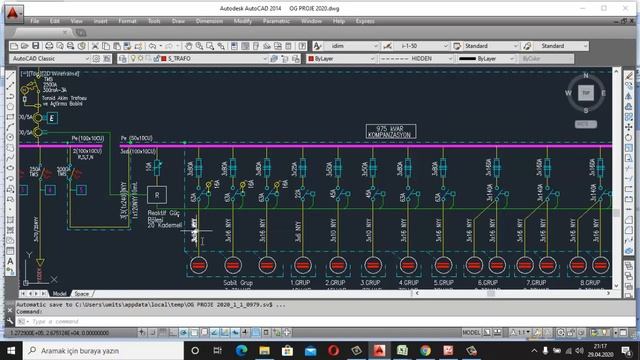640x360 pixels.
Task: Open a file with the Open icon
Action: pyautogui.click(x=24, y=46)
